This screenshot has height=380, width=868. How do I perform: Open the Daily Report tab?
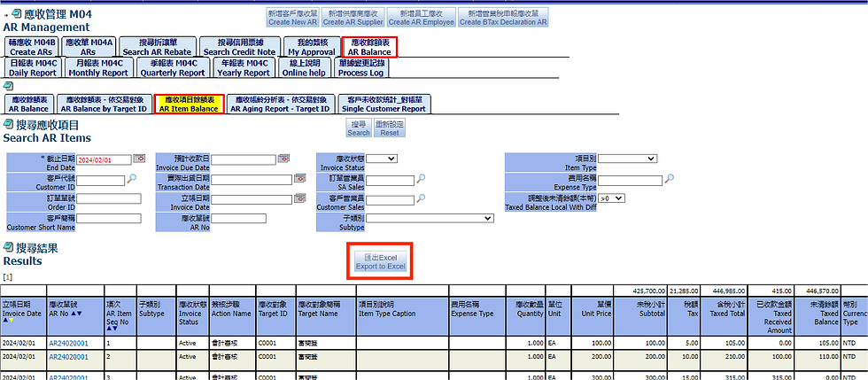click(x=33, y=67)
